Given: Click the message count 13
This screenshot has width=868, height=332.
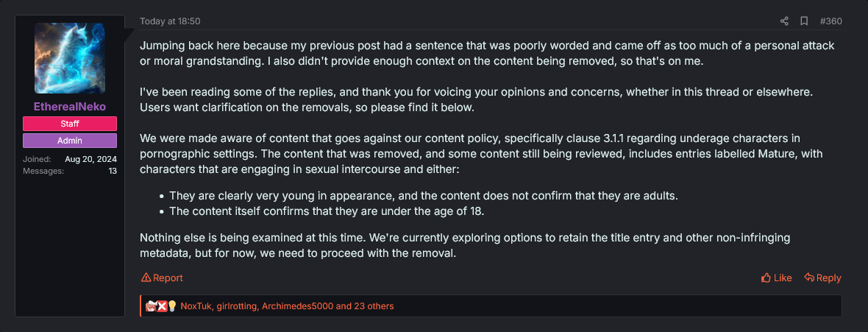Looking at the screenshot, I should point(113,171).
